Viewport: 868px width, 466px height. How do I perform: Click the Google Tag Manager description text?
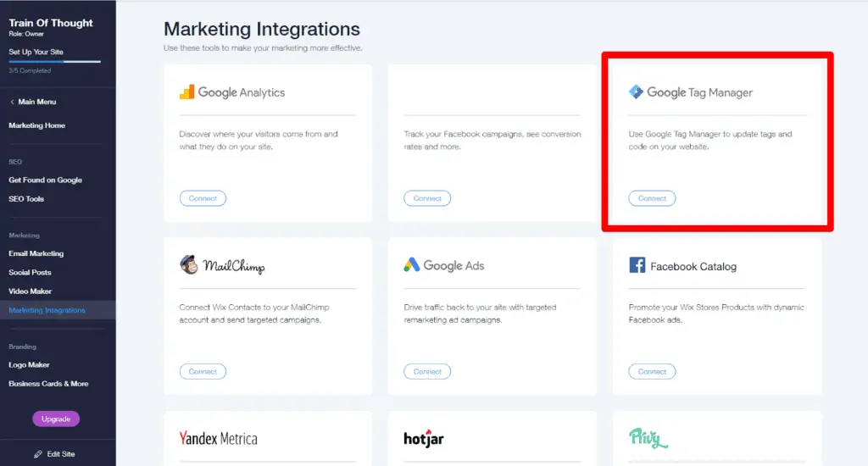710,141
